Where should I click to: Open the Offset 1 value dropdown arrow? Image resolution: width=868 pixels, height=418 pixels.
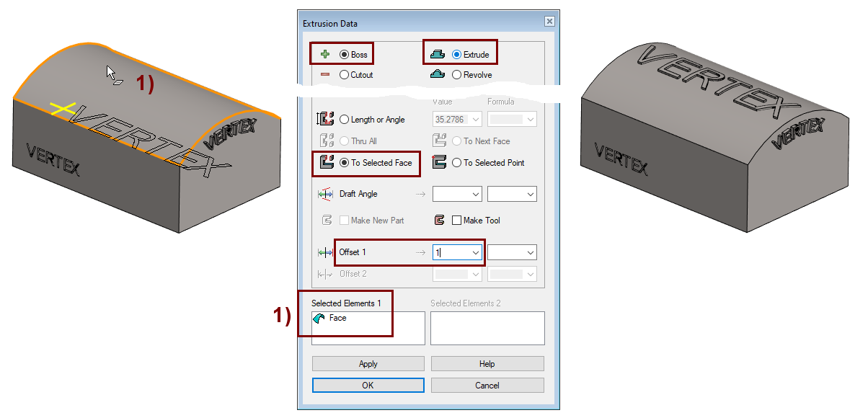[475, 253]
